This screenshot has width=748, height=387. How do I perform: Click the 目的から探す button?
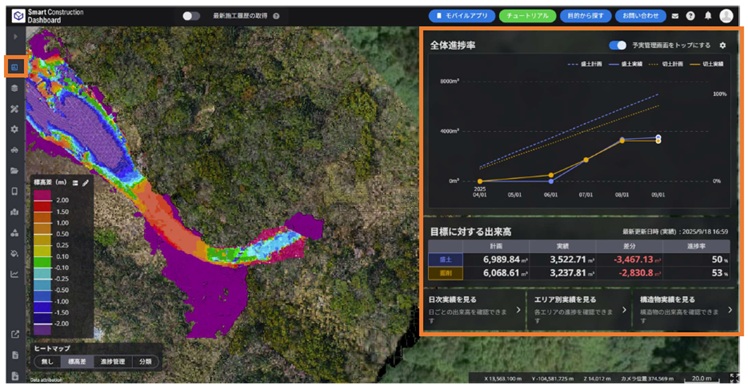click(x=585, y=16)
